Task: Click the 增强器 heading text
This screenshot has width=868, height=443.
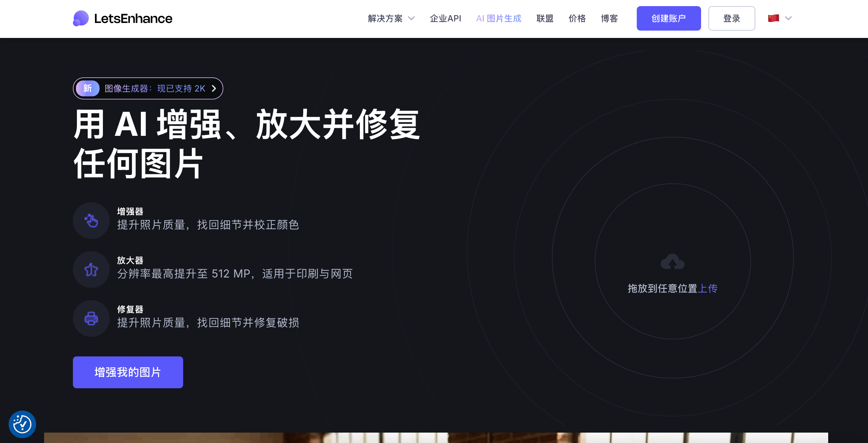Action: [130, 211]
